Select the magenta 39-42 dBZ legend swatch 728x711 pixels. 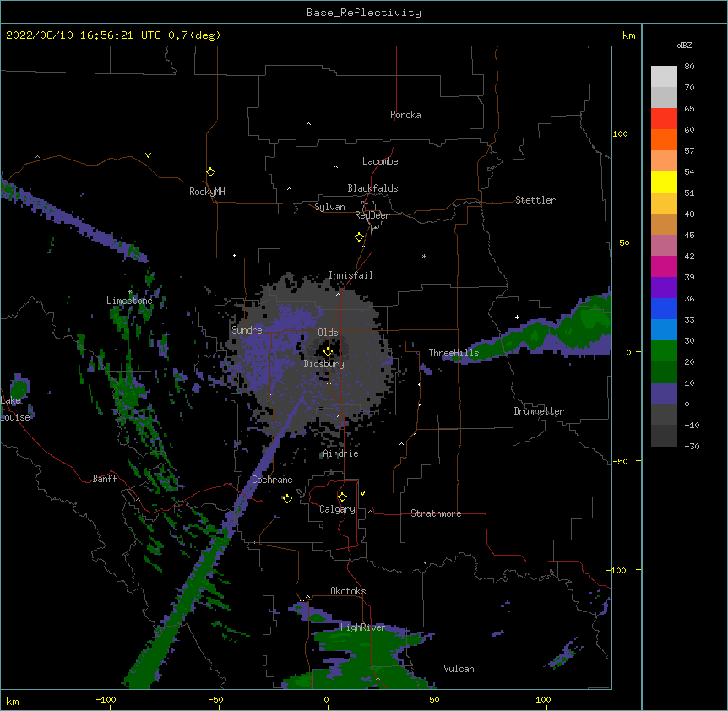pos(664,266)
